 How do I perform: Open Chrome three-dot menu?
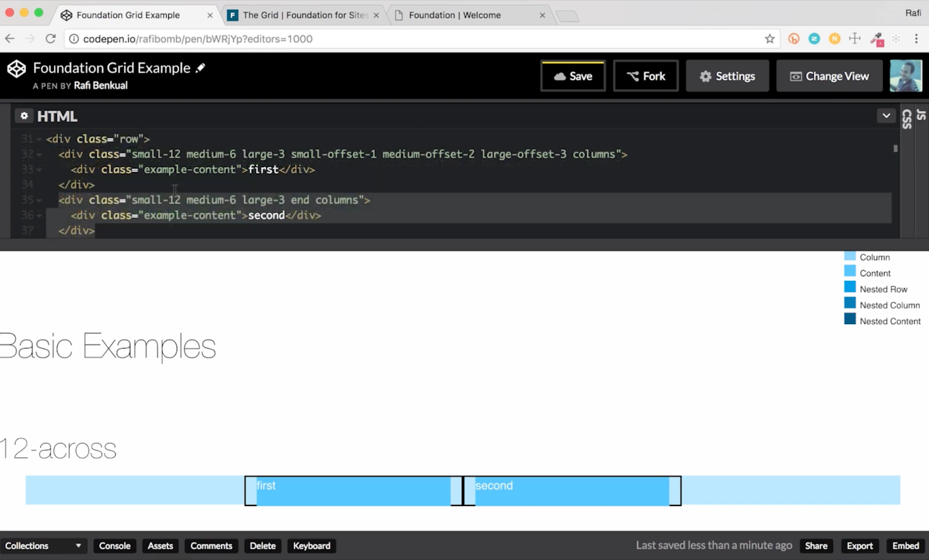point(916,39)
